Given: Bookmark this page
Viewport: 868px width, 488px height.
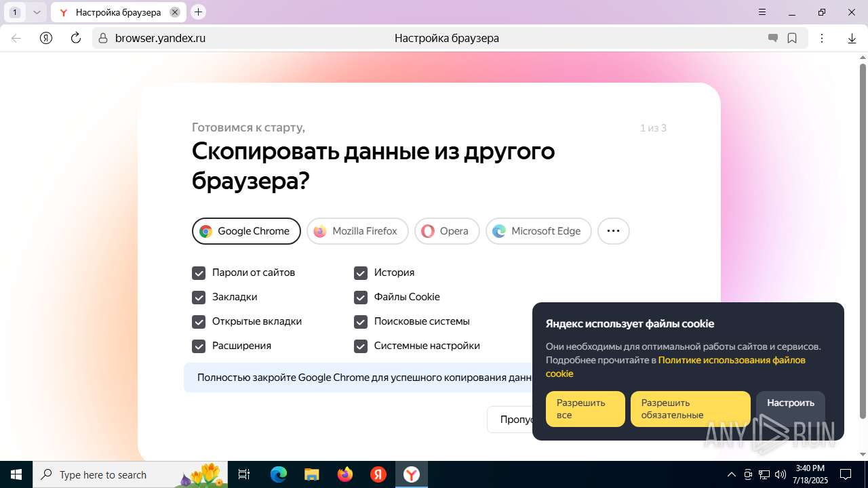Looking at the screenshot, I should (x=792, y=38).
